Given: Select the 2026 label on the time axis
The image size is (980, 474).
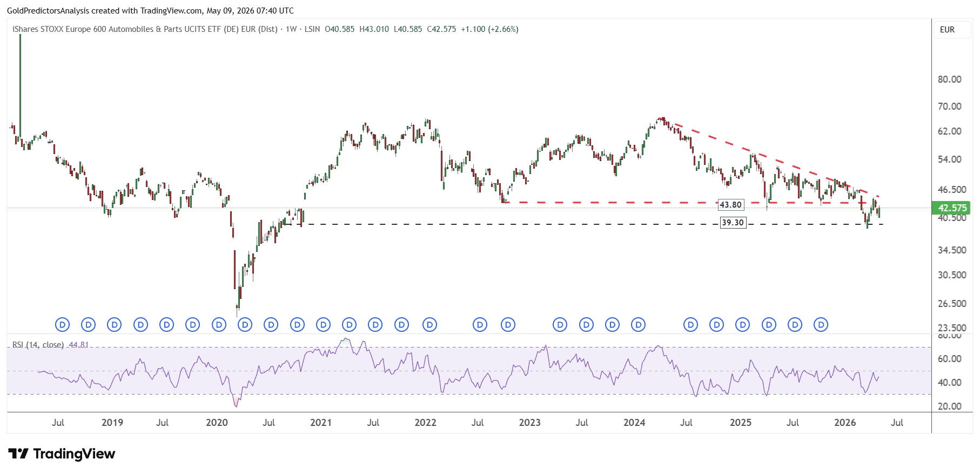Looking at the screenshot, I should (x=845, y=423).
